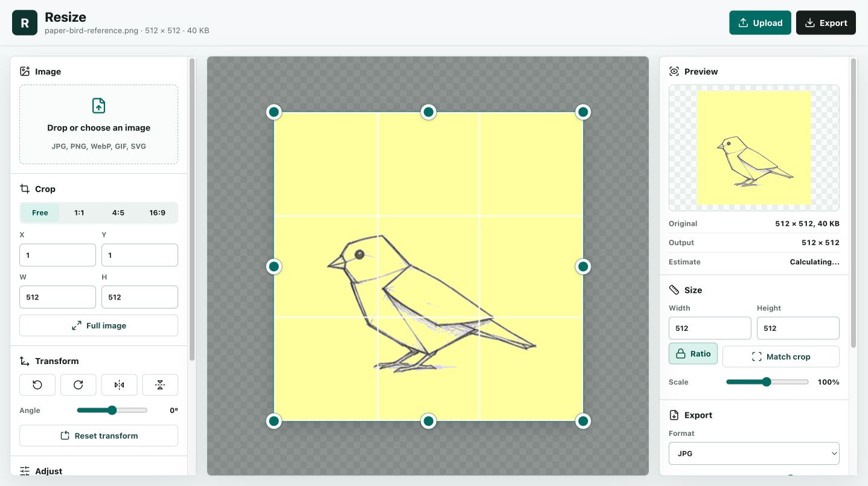The height and width of the screenshot is (486, 868).
Task: Select the 1:1 crop ratio
Action: (x=79, y=213)
